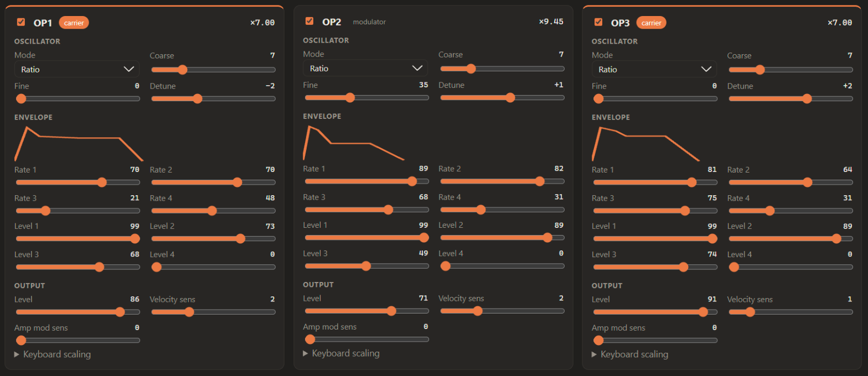Adjust the OP2 Rate 1 slider
Image resolution: width=868 pixels, height=376 pixels.
[x=366, y=181]
